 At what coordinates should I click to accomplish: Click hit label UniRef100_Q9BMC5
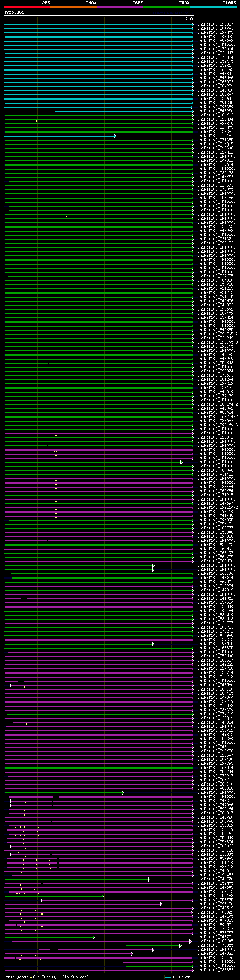[215, 644]
